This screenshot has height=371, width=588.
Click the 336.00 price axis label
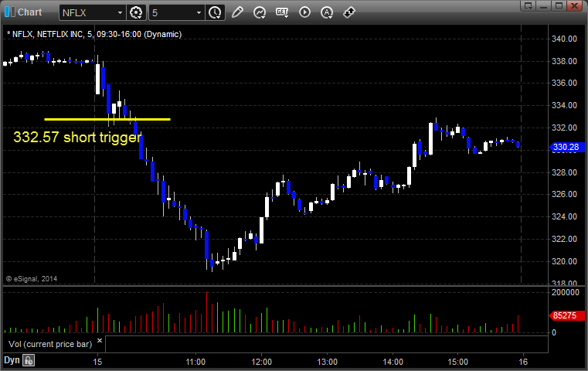[564, 83]
